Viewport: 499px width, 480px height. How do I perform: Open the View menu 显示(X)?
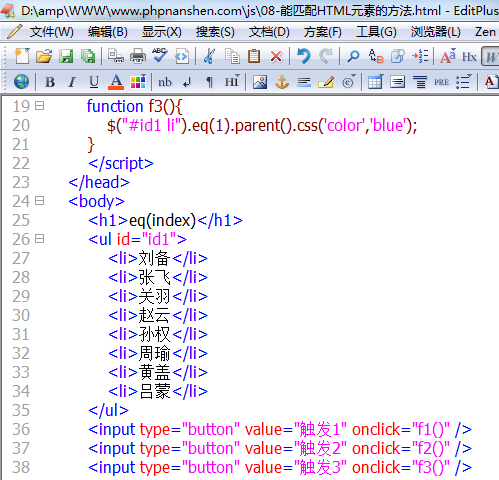point(162,32)
